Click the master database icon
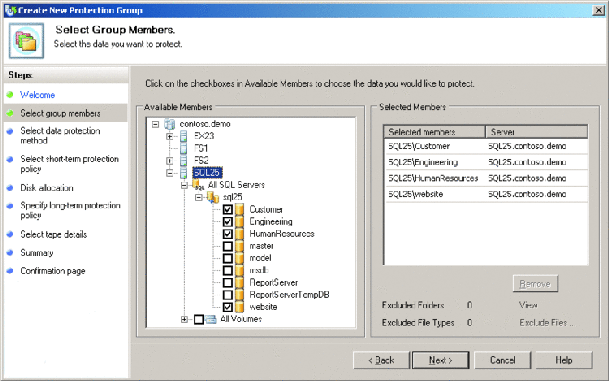Viewport: 609px width, 381px height. click(x=240, y=246)
